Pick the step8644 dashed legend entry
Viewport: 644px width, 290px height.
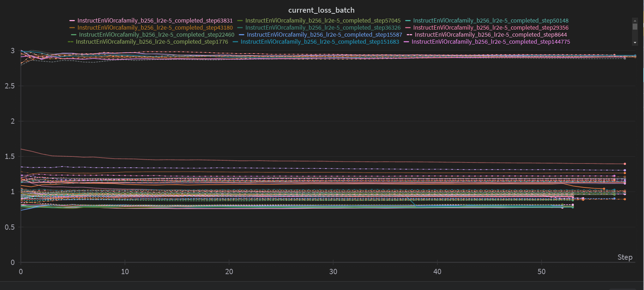pos(490,35)
